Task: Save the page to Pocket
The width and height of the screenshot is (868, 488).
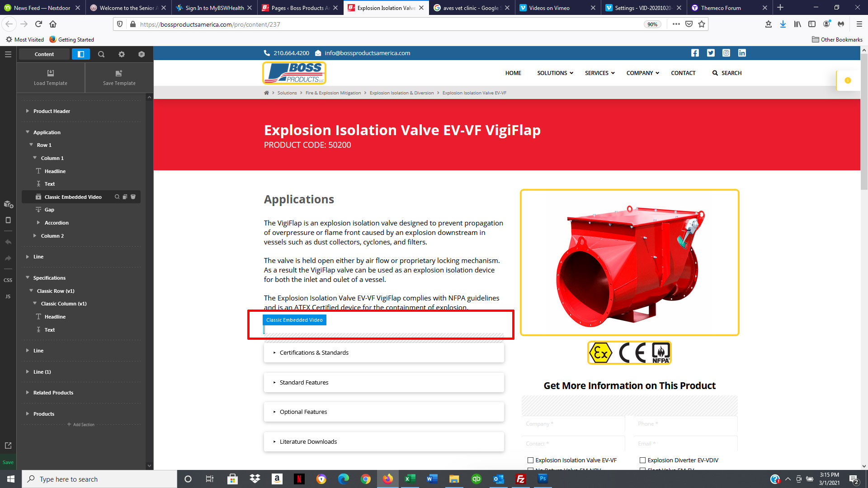Action: coord(689,24)
